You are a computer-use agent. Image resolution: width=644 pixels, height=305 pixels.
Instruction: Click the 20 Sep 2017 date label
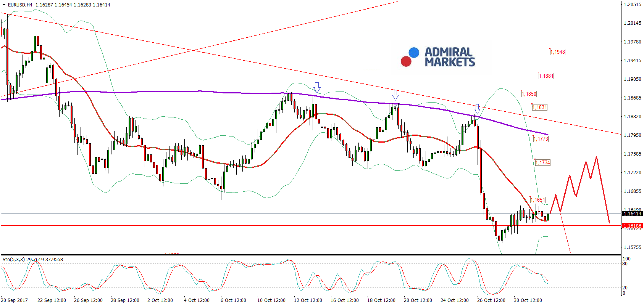pyautogui.click(x=15, y=300)
